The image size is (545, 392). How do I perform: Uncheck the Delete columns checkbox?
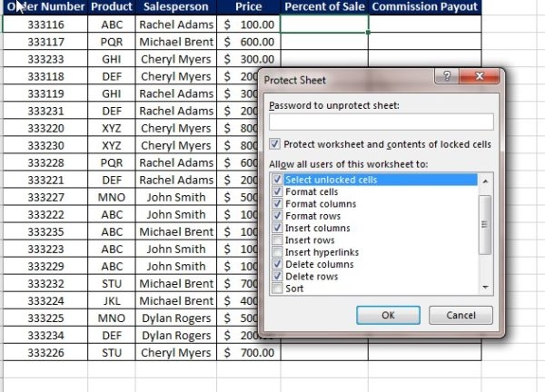[277, 264]
